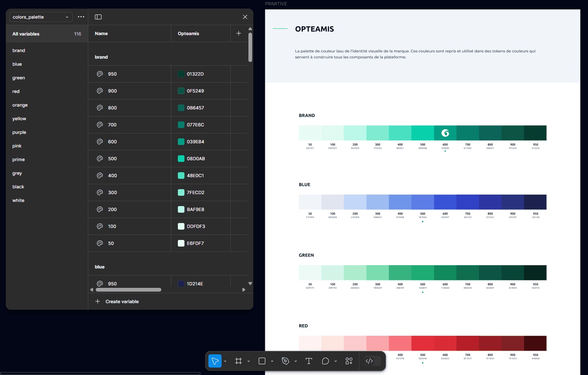Click the horizontal scrollbar in variables table
Image resolution: width=588 pixels, height=375 pixels.
tap(128, 290)
